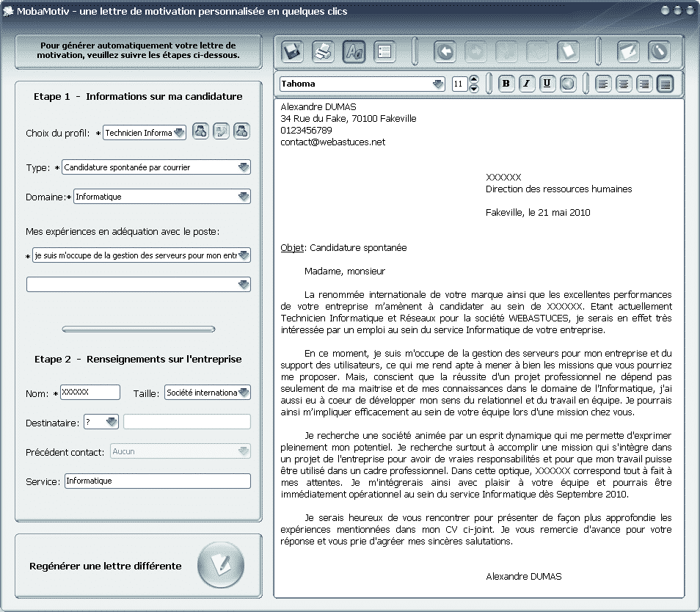
Task: Click the paper sheet icon in the toolbar
Action: [567, 52]
